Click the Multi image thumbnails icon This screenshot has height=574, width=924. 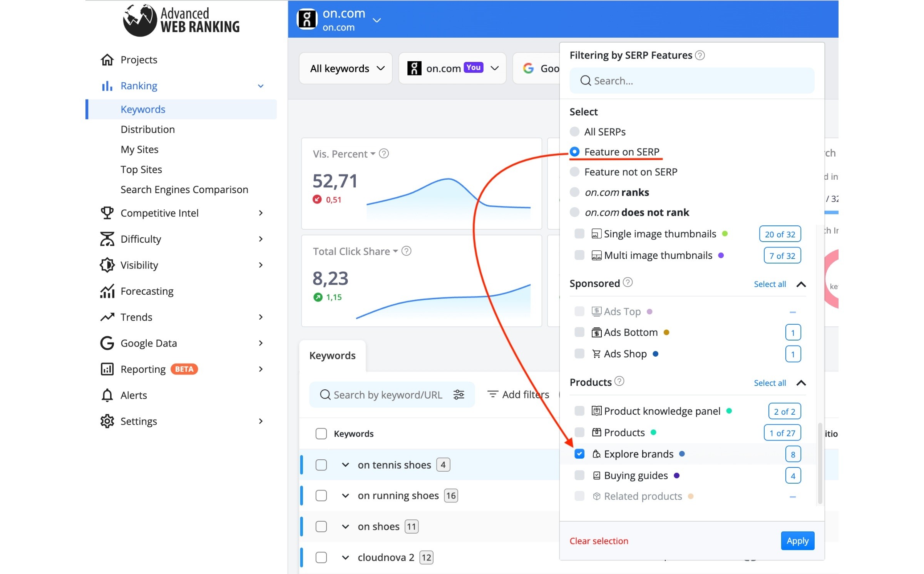pyautogui.click(x=596, y=255)
